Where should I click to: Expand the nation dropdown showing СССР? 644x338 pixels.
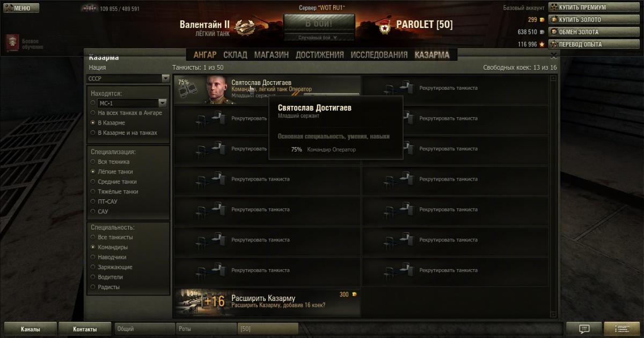coord(128,78)
